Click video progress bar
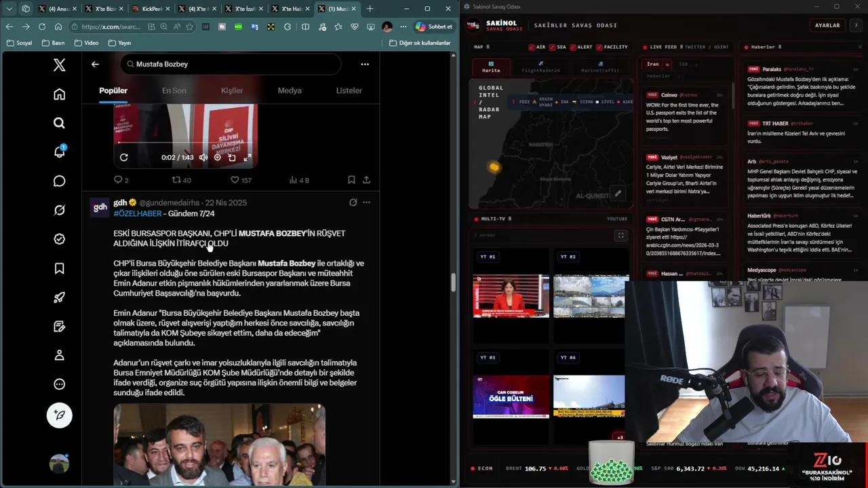The width and height of the screenshot is (868, 488). point(185,142)
